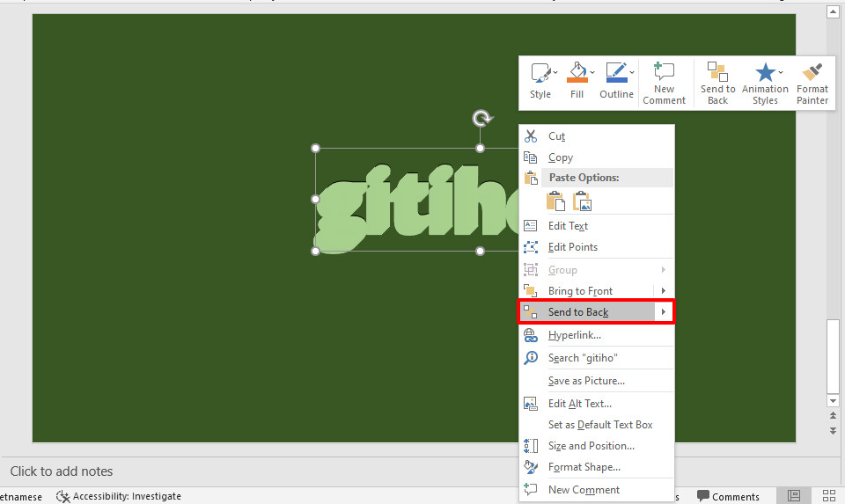Expand the Send to Back submenu arrow
Viewport: 845px width, 504px height.
pos(664,311)
